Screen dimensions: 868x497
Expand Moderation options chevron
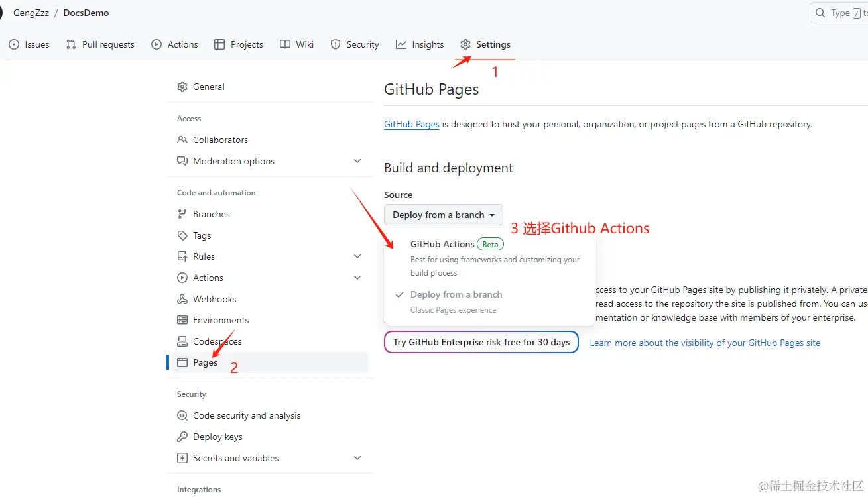click(357, 161)
